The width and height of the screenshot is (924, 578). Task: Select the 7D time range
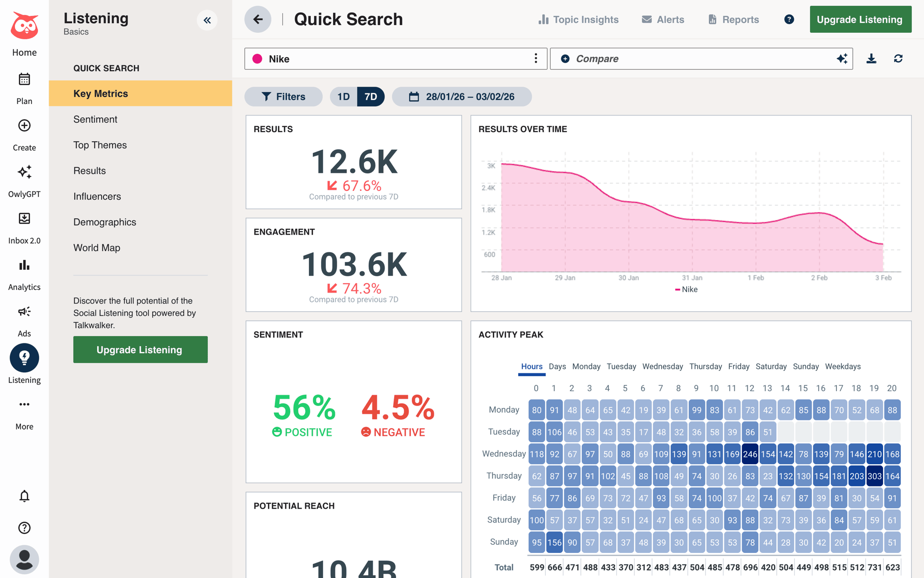371,97
